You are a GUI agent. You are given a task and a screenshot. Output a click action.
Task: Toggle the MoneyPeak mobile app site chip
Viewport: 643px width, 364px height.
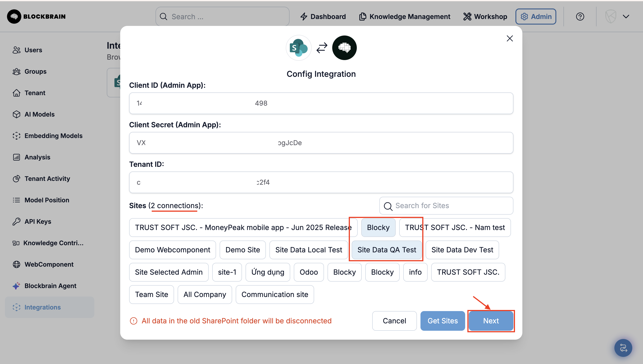pos(243,228)
